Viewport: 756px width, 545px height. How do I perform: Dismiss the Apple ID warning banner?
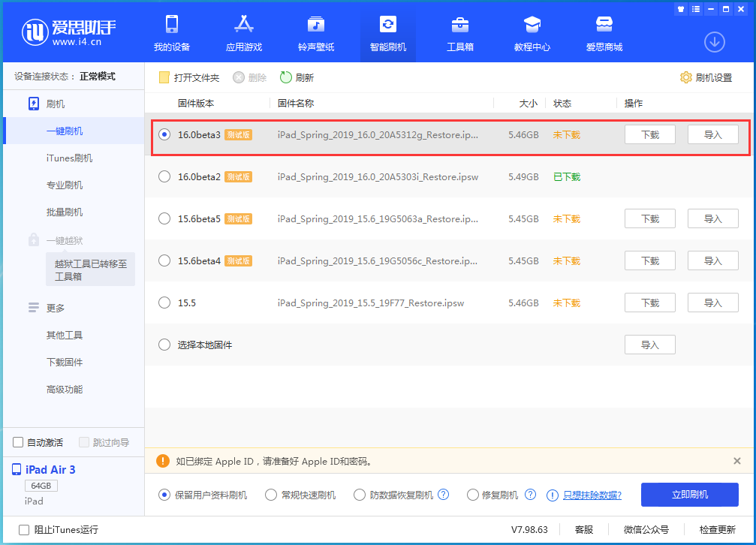pyautogui.click(x=739, y=461)
